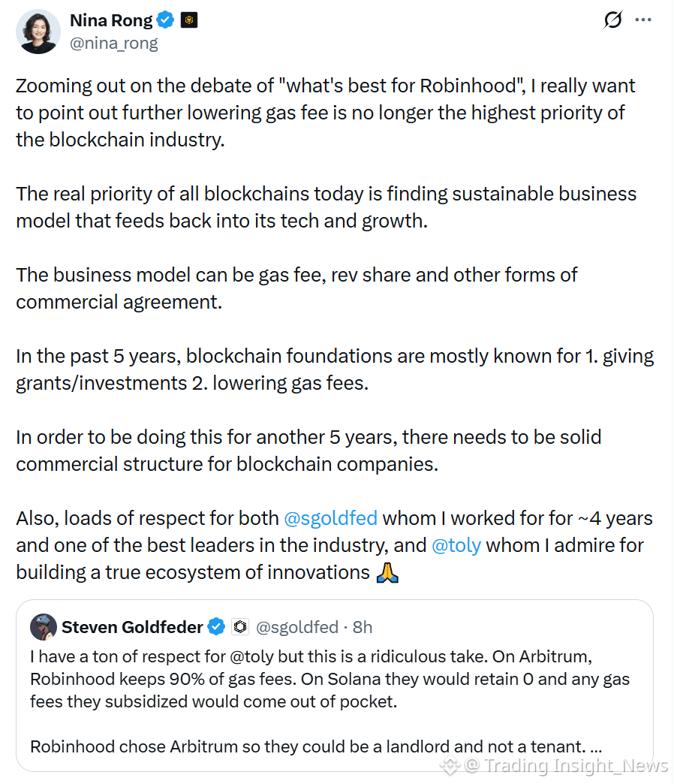Open the quoted tweet text about Arbitrum
Viewport: 674px width, 784px height.
pyautogui.click(x=329, y=679)
